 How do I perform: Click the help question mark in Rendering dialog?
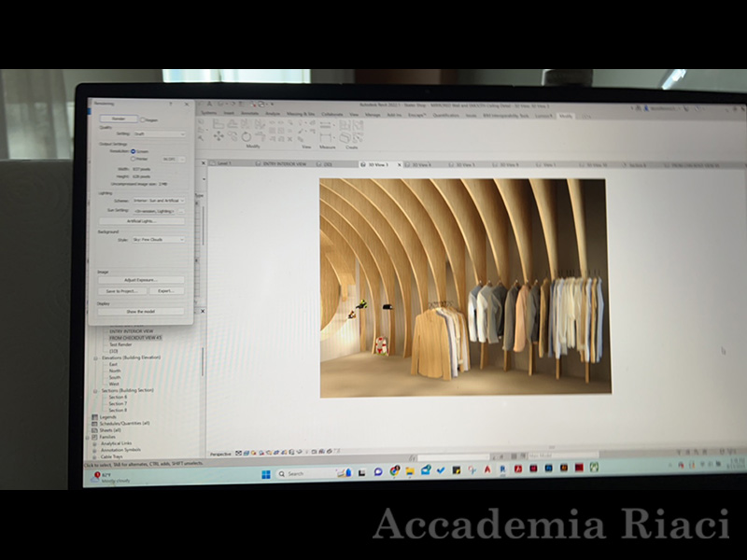tap(171, 104)
